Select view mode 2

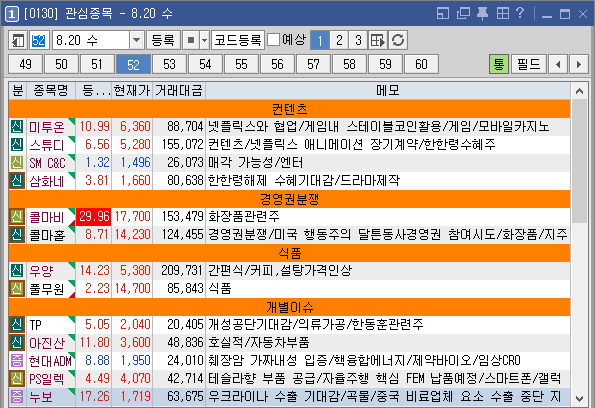point(339,40)
